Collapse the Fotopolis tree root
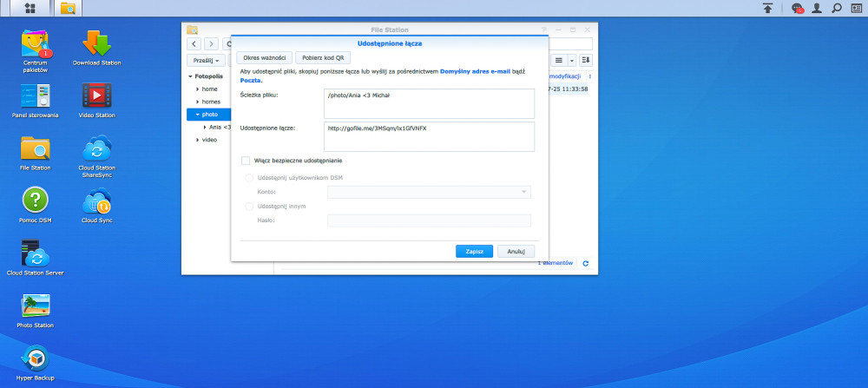Viewport: 868px width, 388px height. (x=190, y=76)
